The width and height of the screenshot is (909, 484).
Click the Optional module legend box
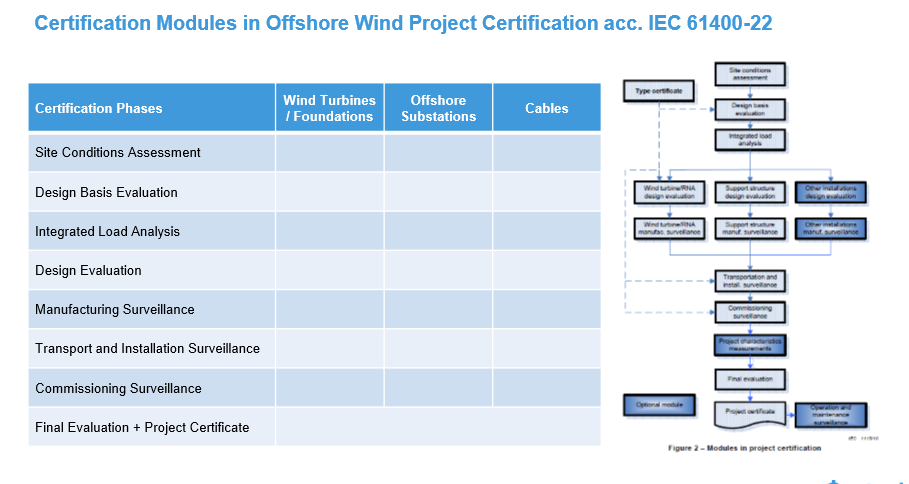coord(658,406)
